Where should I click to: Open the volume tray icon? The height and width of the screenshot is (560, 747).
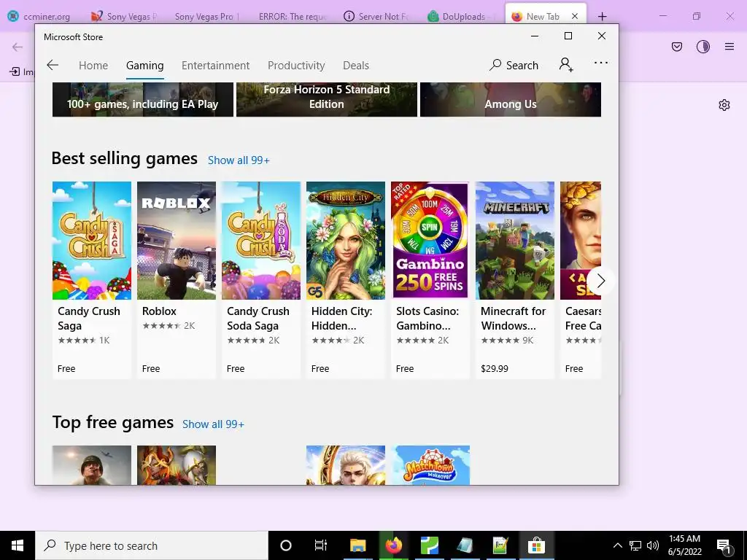(x=653, y=545)
